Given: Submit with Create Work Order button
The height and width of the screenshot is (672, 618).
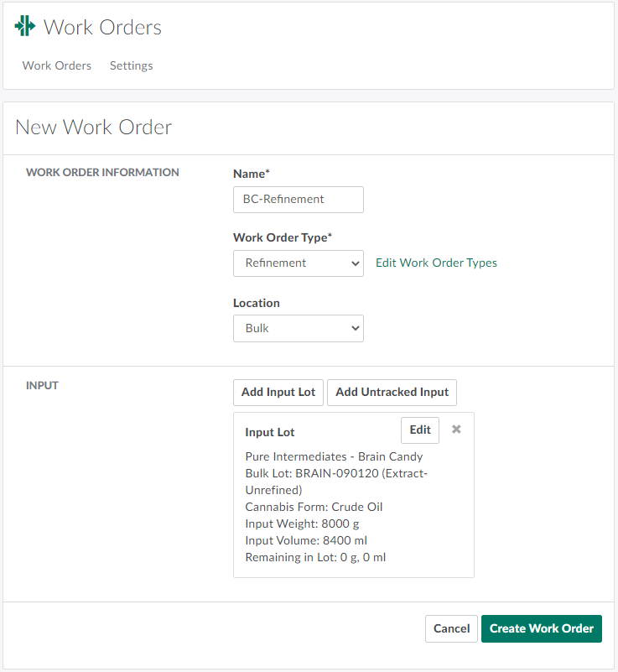Looking at the screenshot, I should pyautogui.click(x=541, y=628).
